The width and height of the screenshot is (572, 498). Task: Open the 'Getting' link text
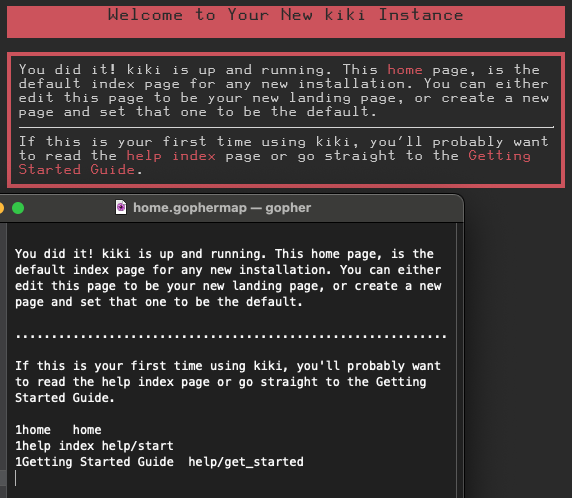(x=500, y=156)
